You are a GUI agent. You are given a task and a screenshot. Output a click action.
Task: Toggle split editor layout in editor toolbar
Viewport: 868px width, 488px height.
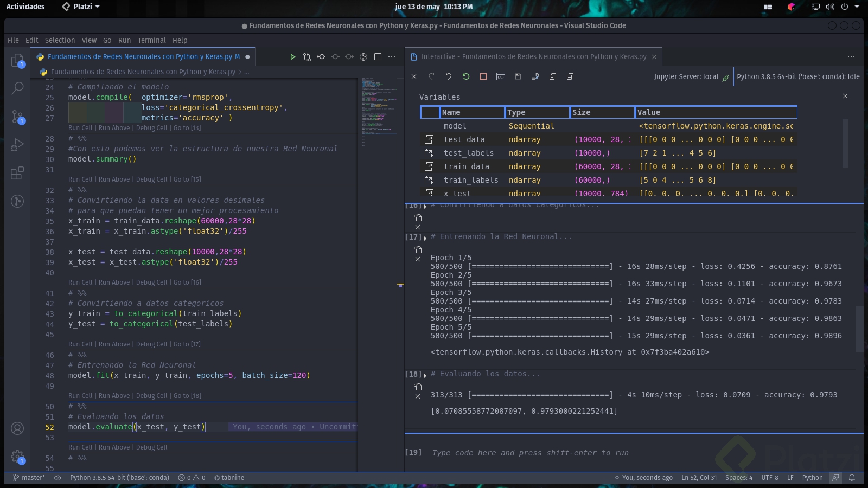coord(378,57)
